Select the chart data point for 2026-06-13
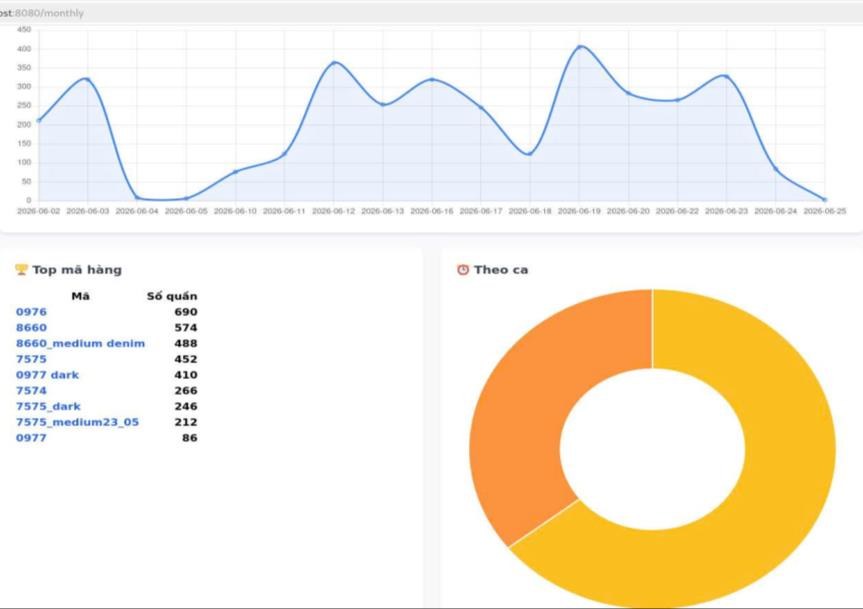This screenshot has height=609, width=863. [x=383, y=105]
